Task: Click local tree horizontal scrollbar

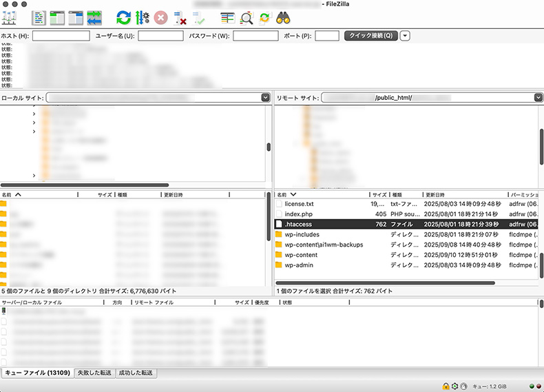Action: (x=85, y=185)
